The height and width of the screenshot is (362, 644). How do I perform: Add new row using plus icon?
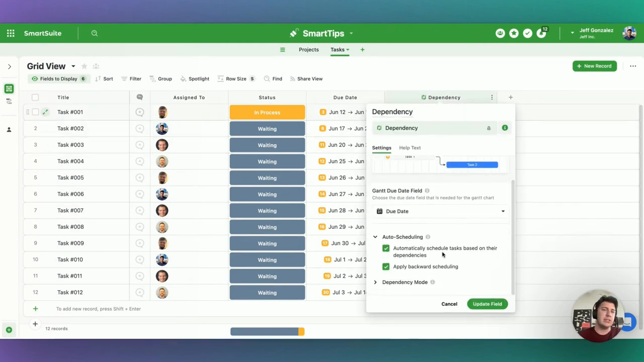[35, 309]
